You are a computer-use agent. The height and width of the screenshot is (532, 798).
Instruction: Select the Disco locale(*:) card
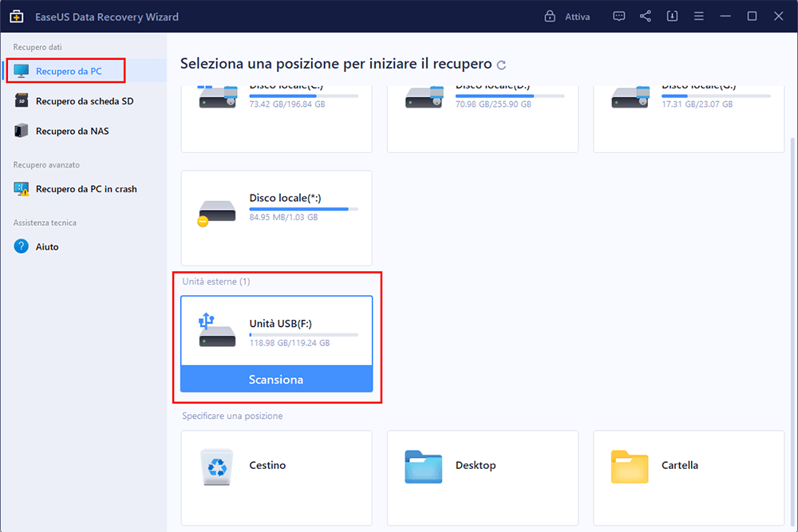(x=276, y=218)
